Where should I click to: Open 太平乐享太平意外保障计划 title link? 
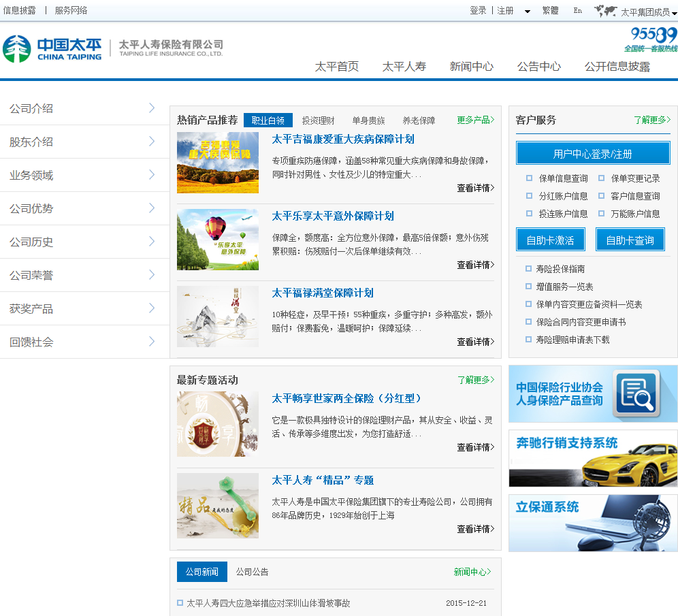pos(332,216)
